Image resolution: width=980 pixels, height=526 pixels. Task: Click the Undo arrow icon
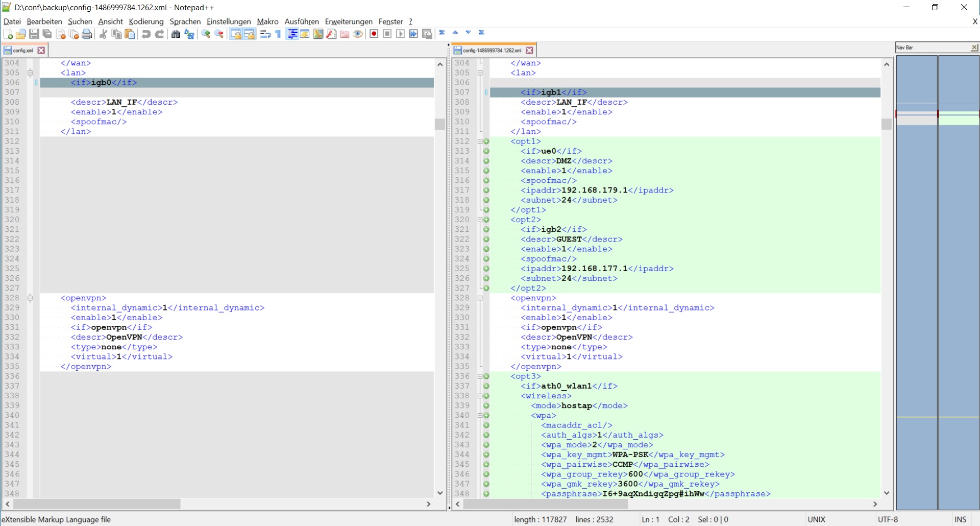pos(146,34)
